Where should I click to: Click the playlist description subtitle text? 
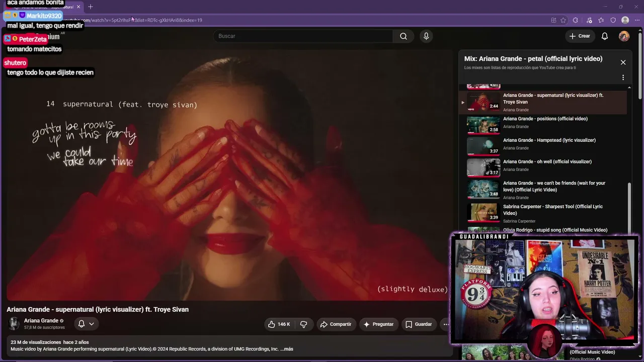(x=520, y=68)
